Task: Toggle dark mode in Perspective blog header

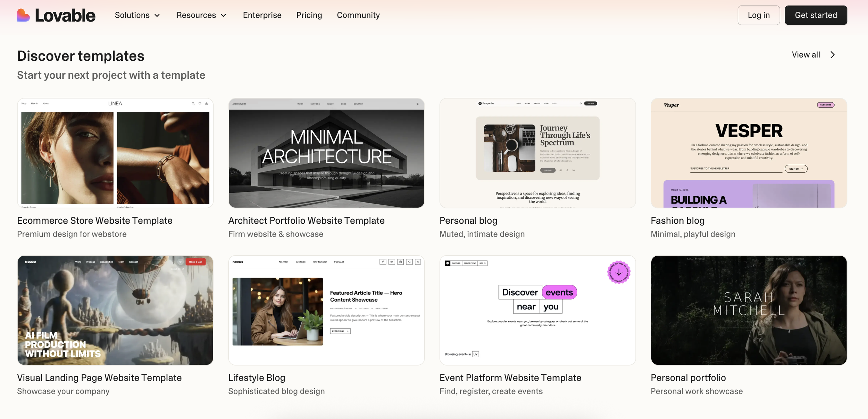Action: pos(581,103)
